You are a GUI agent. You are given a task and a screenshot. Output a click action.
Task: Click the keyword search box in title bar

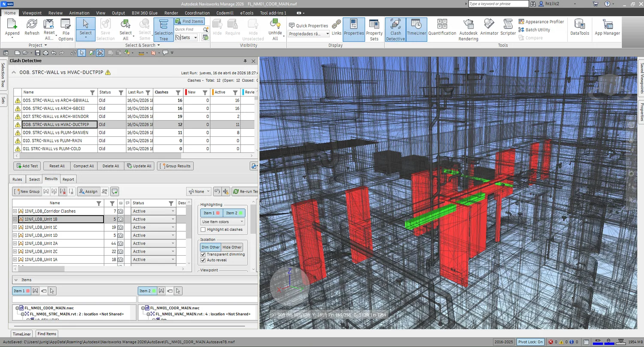(x=498, y=4)
